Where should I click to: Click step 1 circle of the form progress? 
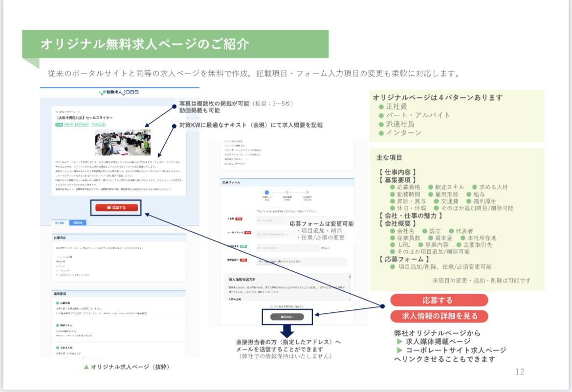point(266,192)
